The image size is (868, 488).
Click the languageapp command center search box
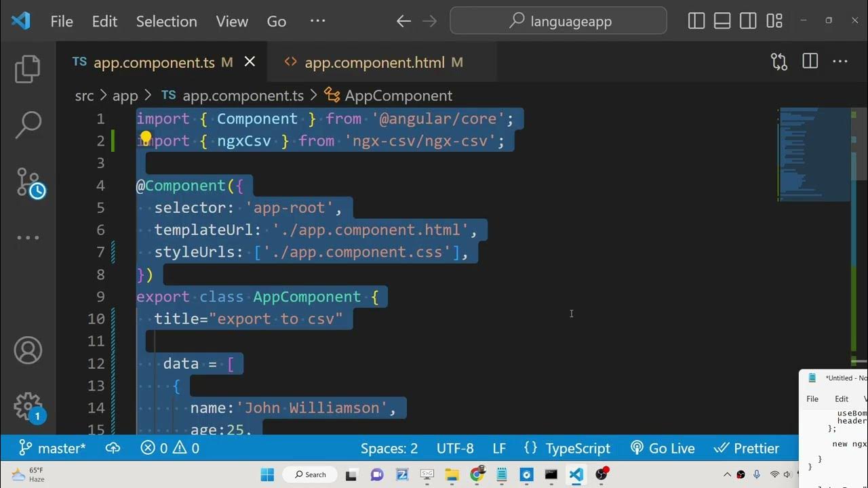(558, 21)
